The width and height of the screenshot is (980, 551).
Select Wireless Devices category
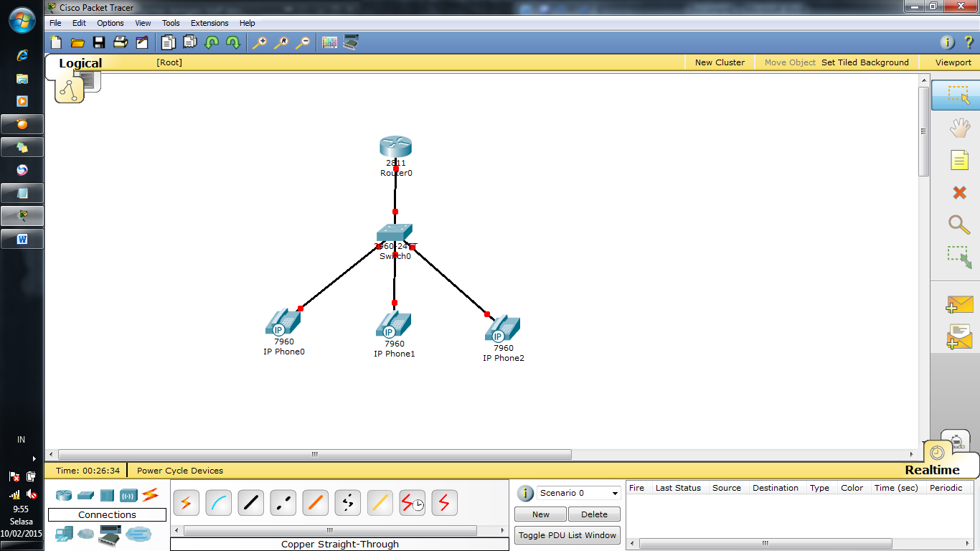128,495
